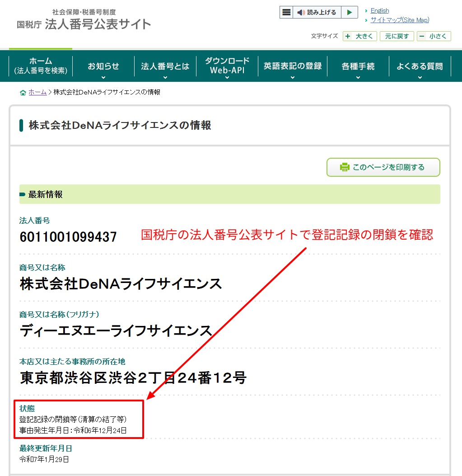Enable larger text with 大きく

[359, 36]
